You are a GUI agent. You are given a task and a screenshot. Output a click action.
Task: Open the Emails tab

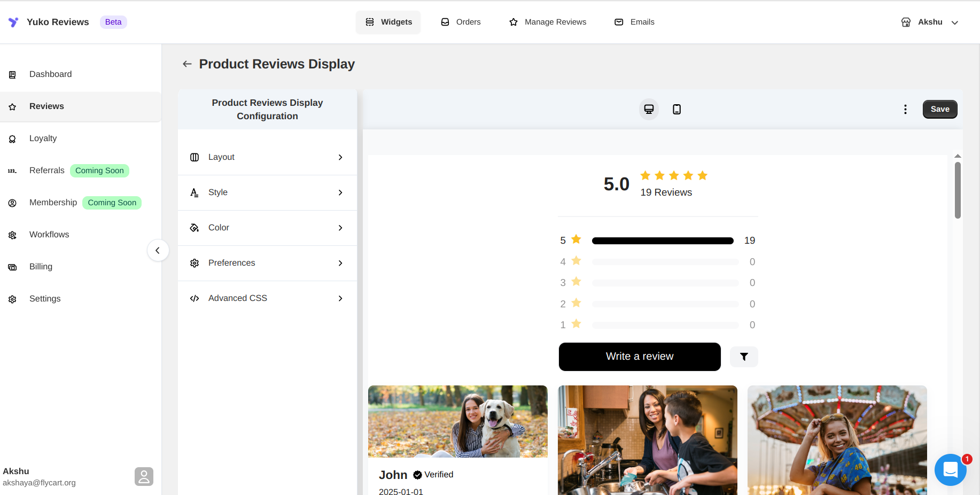pos(634,22)
